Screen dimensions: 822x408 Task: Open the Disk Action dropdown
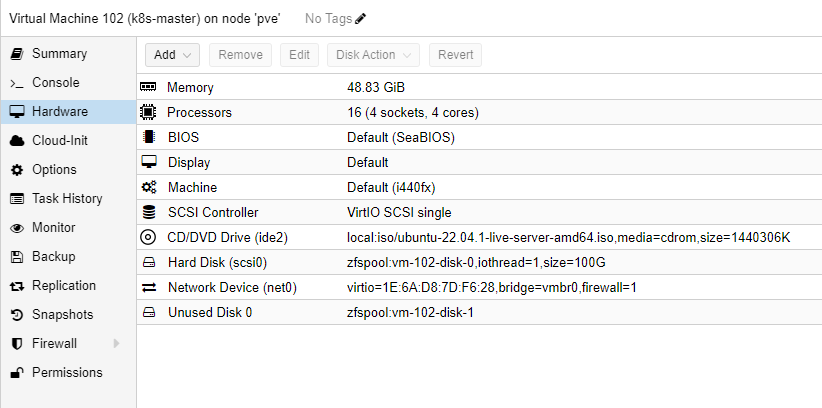tap(374, 55)
